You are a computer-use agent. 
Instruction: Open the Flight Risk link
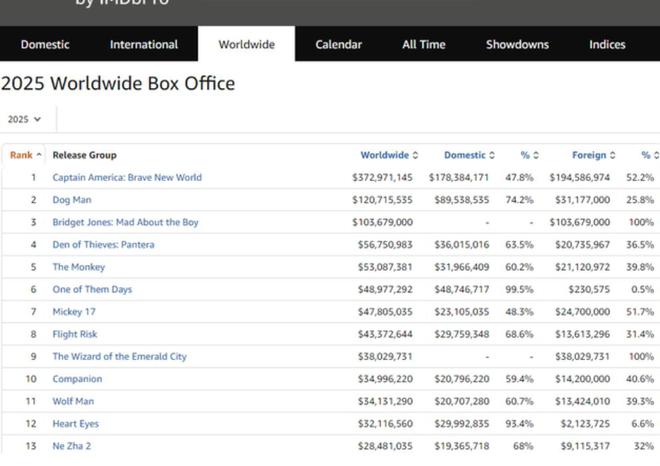click(75, 334)
